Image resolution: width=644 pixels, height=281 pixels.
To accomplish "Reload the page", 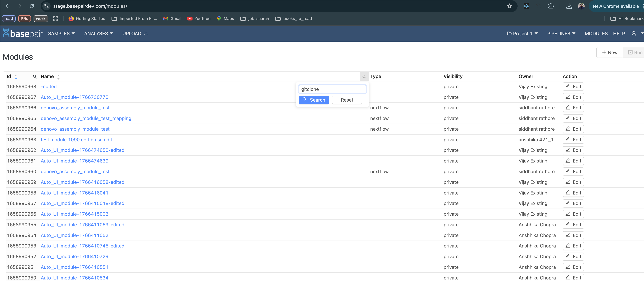I will [32, 6].
